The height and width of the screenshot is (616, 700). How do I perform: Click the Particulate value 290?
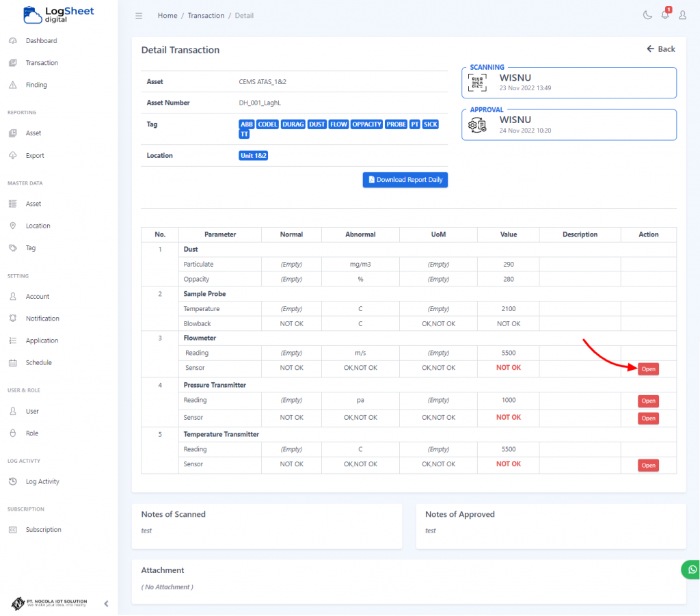point(509,265)
